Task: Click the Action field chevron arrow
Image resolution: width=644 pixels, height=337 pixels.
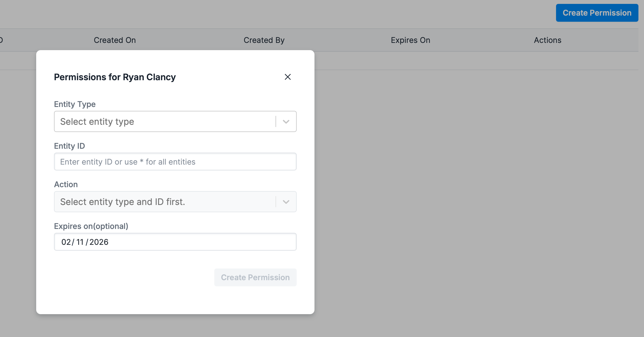Action: click(286, 202)
